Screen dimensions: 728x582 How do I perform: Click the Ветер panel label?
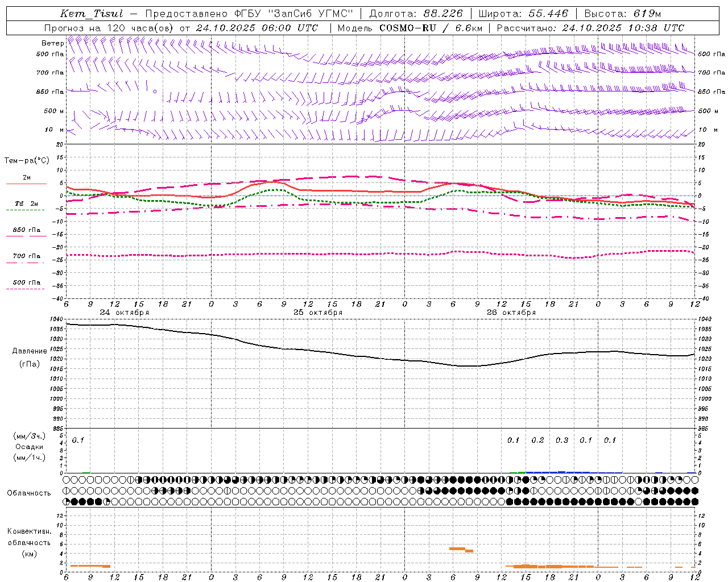tap(52, 43)
